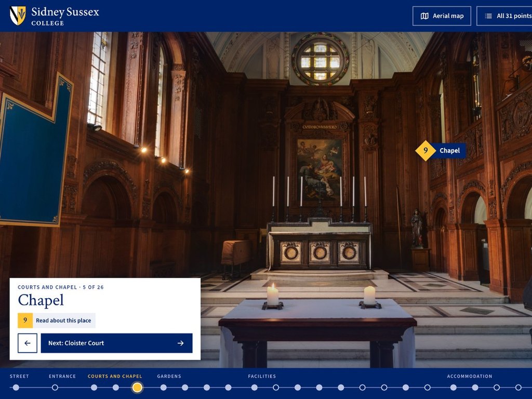Jump to first dot under Gardens label
The width and height of the screenshot is (532, 399).
164,388
